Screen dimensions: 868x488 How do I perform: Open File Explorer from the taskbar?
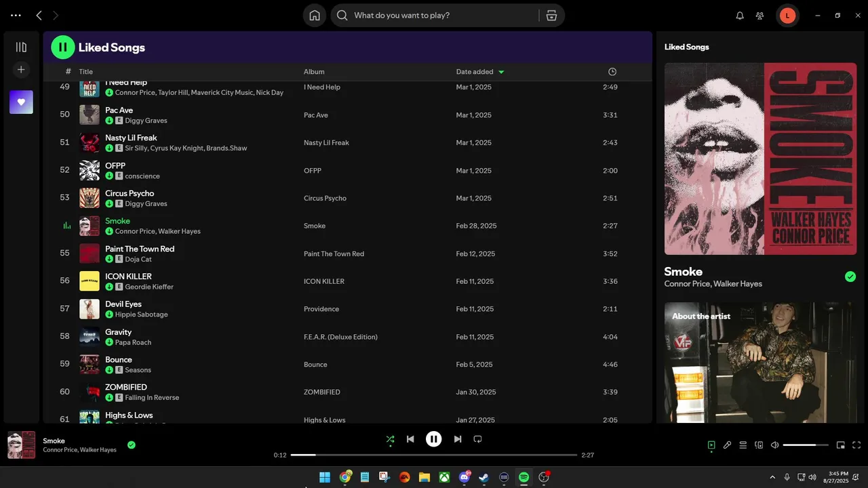[x=425, y=477]
